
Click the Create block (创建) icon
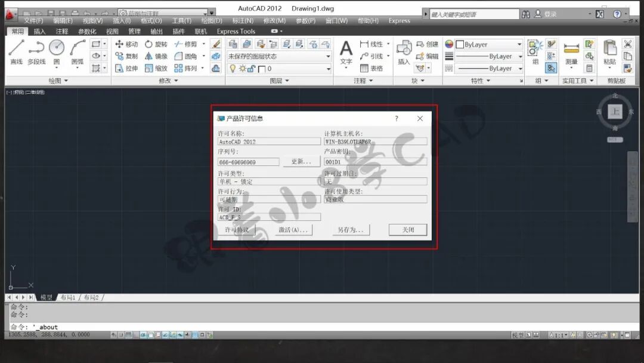pyautogui.click(x=427, y=44)
